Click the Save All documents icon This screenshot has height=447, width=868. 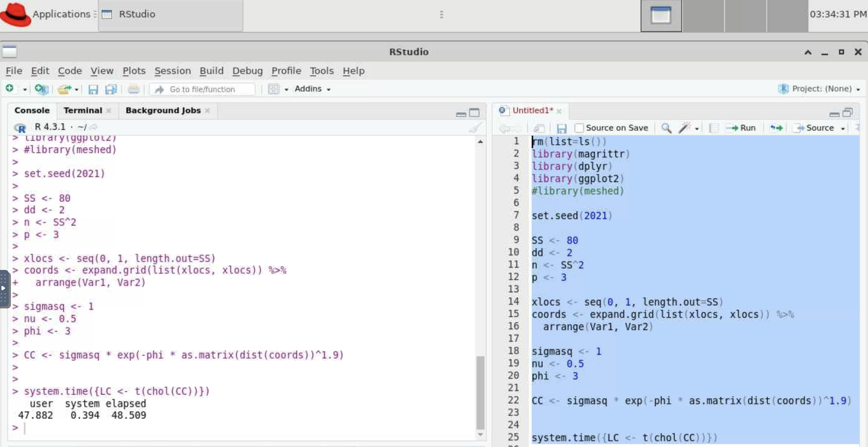tap(111, 89)
